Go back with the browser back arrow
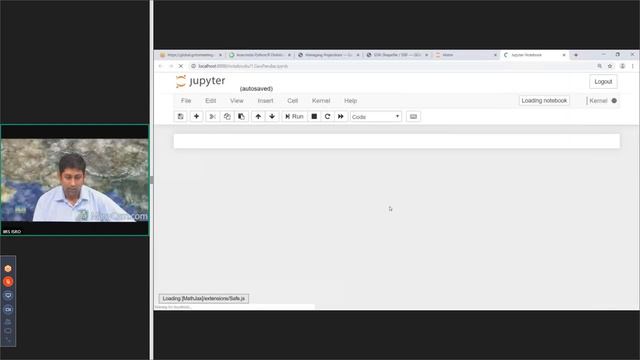This screenshot has width=640, height=360. pos(160,66)
